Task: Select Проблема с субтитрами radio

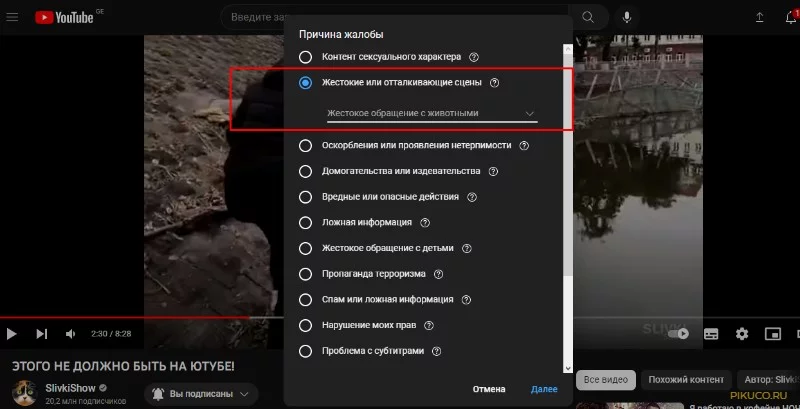Action: point(305,351)
